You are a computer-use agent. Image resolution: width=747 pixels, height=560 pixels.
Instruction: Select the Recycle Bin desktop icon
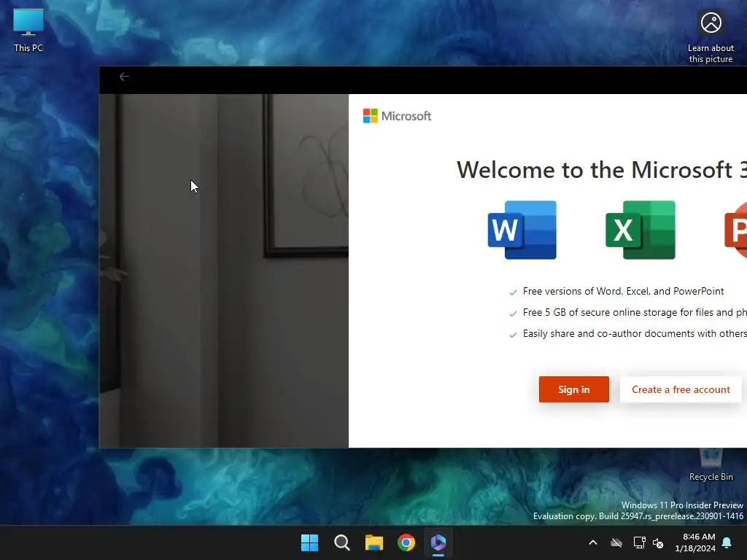click(711, 465)
